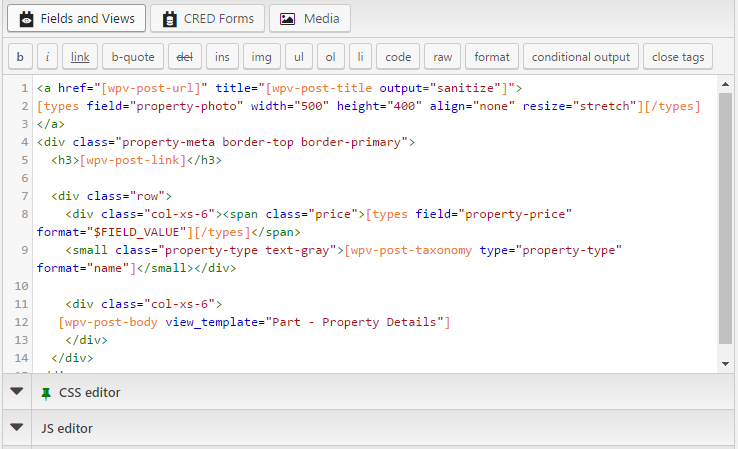The height and width of the screenshot is (449, 738).
Task: Click the code editor vertical scrollbar thumb
Action: pos(725,218)
